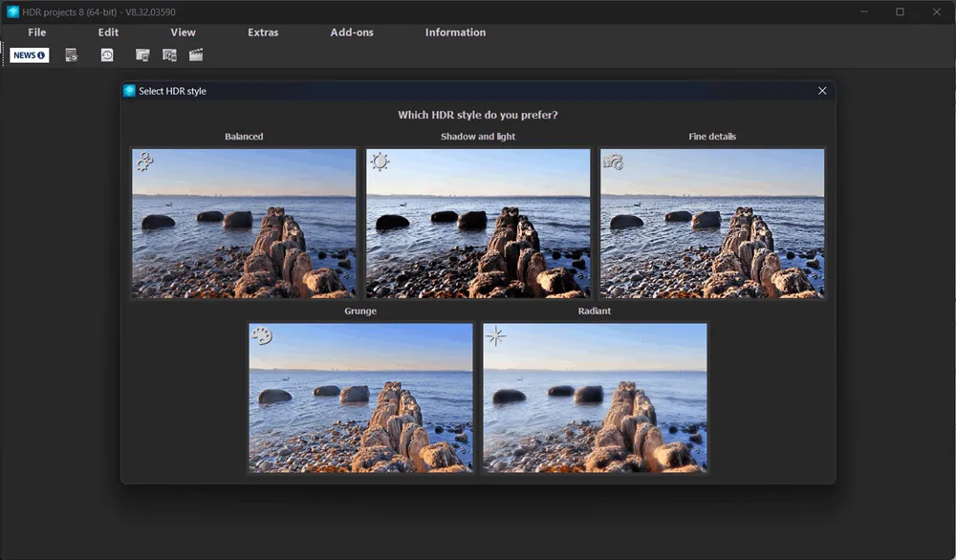Image resolution: width=956 pixels, height=560 pixels.
Task: Open the Extras menu
Action: [x=263, y=32]
